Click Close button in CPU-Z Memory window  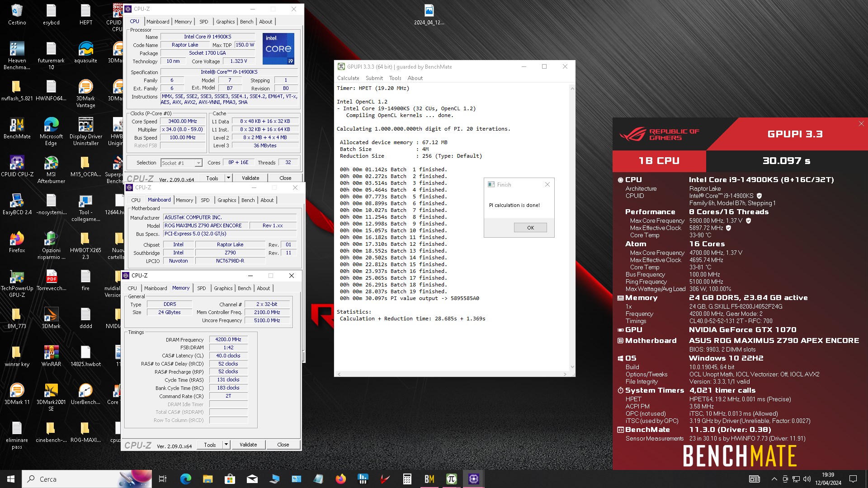point(283,445)
